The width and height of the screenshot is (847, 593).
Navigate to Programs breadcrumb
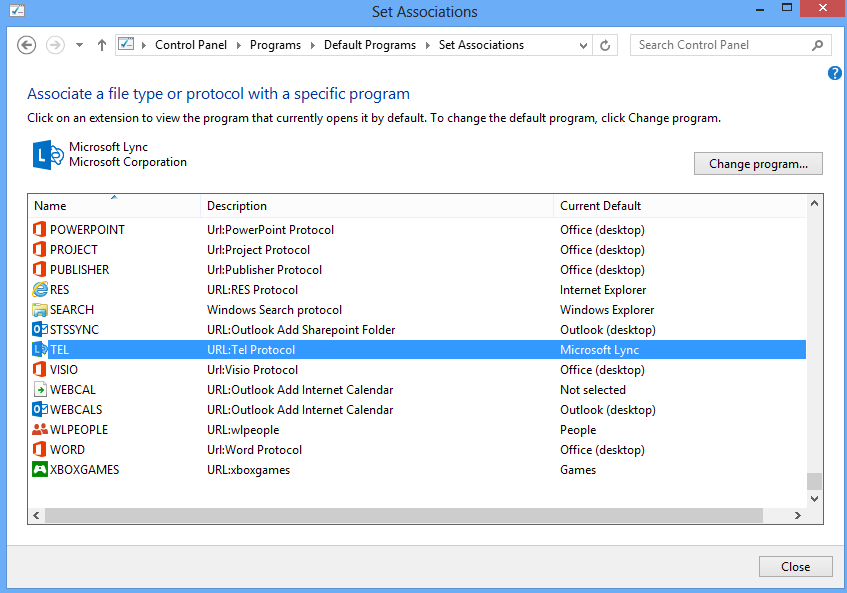275,45
